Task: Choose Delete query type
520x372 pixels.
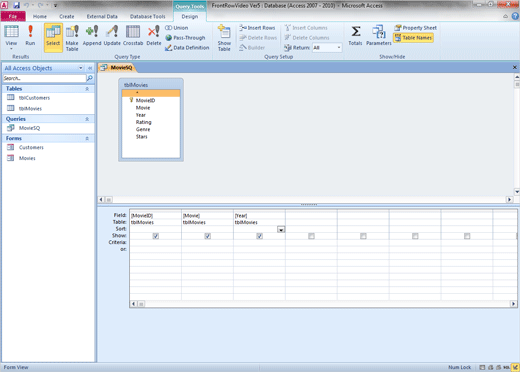Action: coord(154,35)
